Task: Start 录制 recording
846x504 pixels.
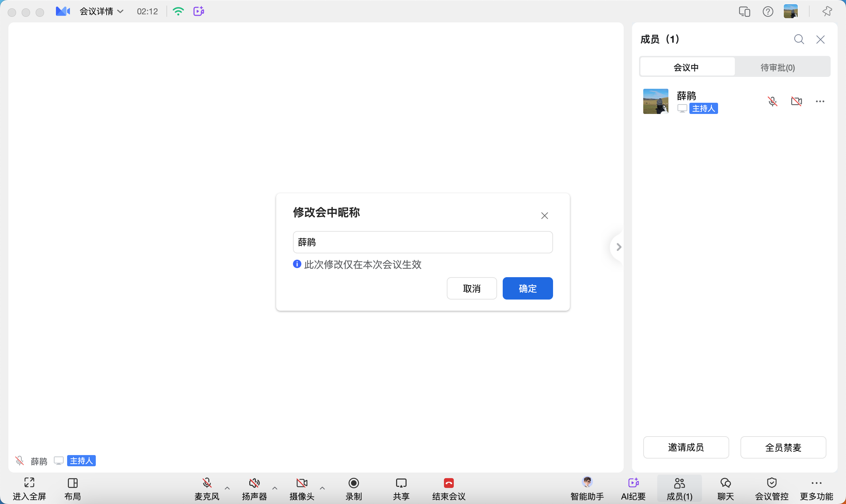Action: pos(354,489)
